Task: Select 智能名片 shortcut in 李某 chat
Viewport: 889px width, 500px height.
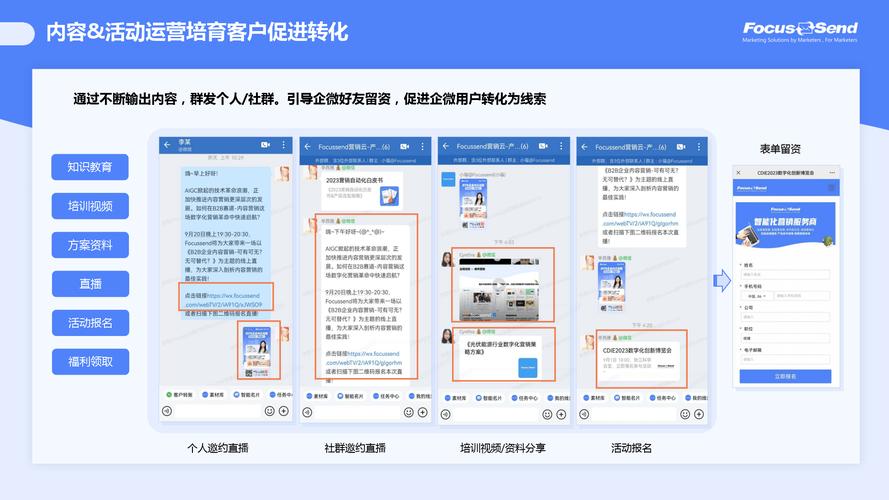Action: click(x=247, y=395)
